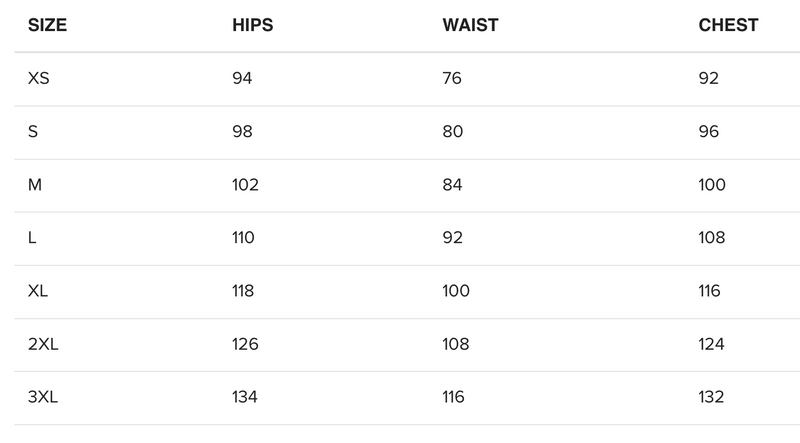800x443 pixels.
Task: Click hips value 110 for L
Action: 243,238
